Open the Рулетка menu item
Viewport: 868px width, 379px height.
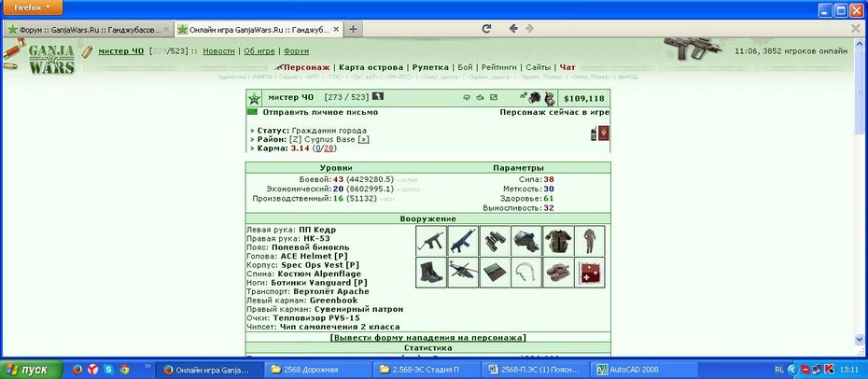[x=430, y=67]
